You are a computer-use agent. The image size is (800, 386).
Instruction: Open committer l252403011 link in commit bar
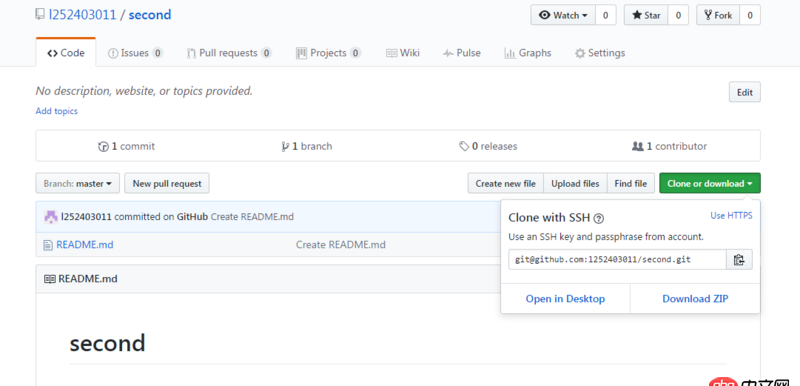click(86, 217)
